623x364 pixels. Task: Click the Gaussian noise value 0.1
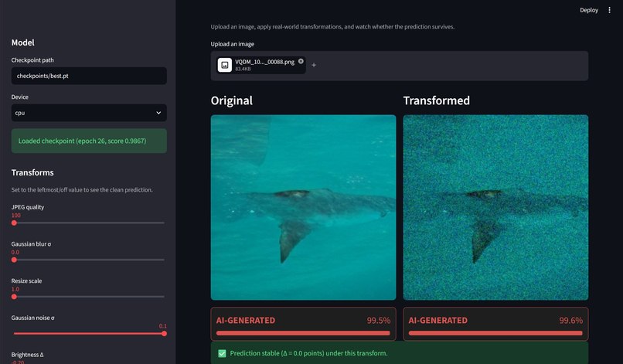click(163, 326)
